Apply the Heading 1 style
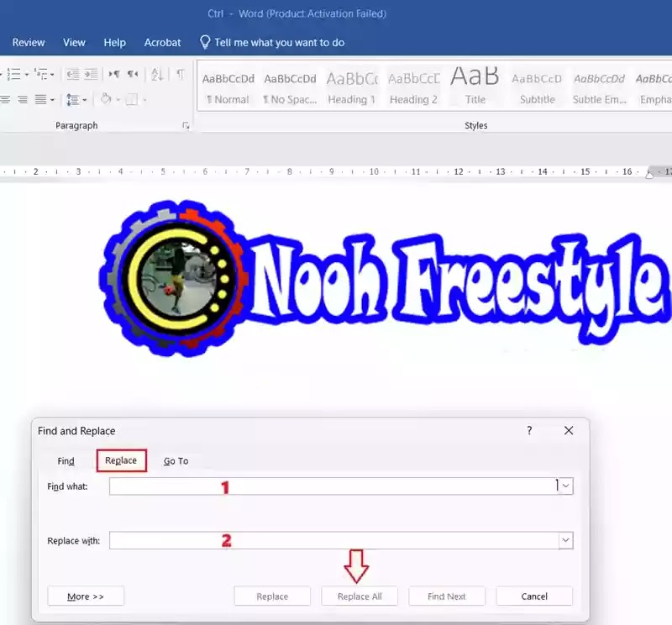The width and height of the screenshot is (672, 625). 352,88
